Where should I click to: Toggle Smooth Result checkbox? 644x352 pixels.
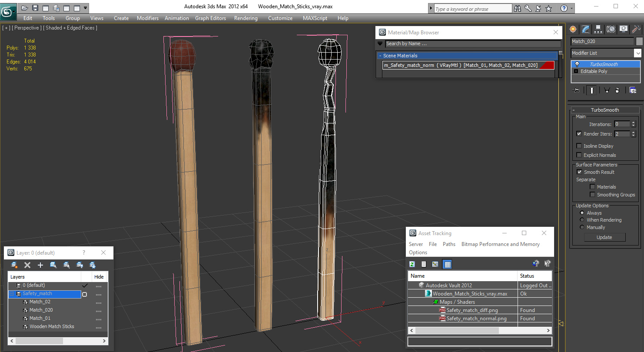pos(579,172)
